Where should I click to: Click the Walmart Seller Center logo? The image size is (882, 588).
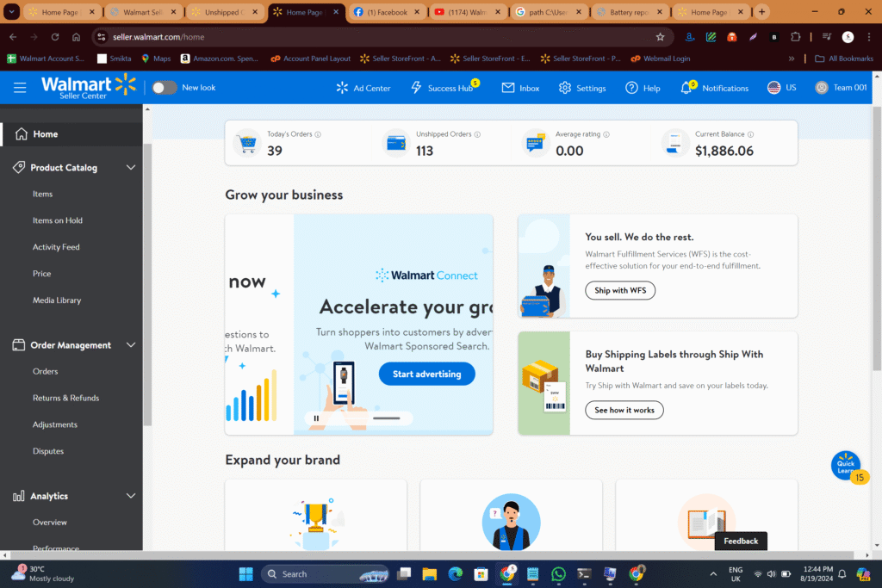click(89, 87)
